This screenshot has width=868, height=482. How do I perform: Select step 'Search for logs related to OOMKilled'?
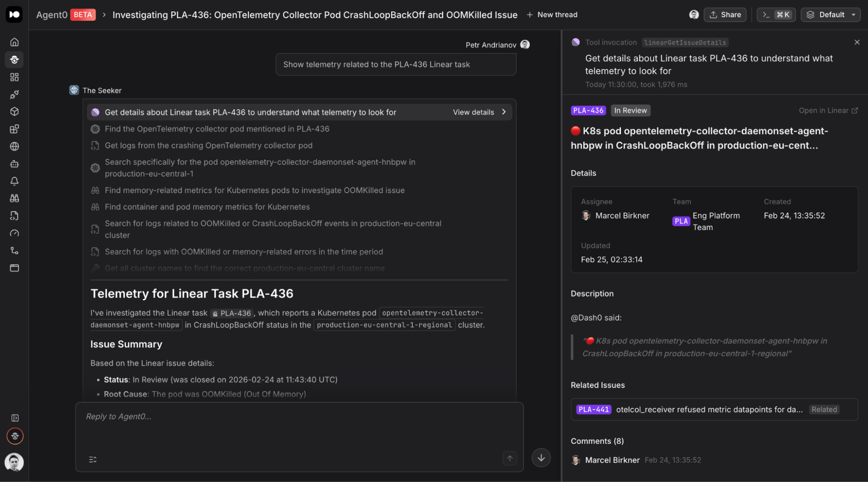pos(273,229)
